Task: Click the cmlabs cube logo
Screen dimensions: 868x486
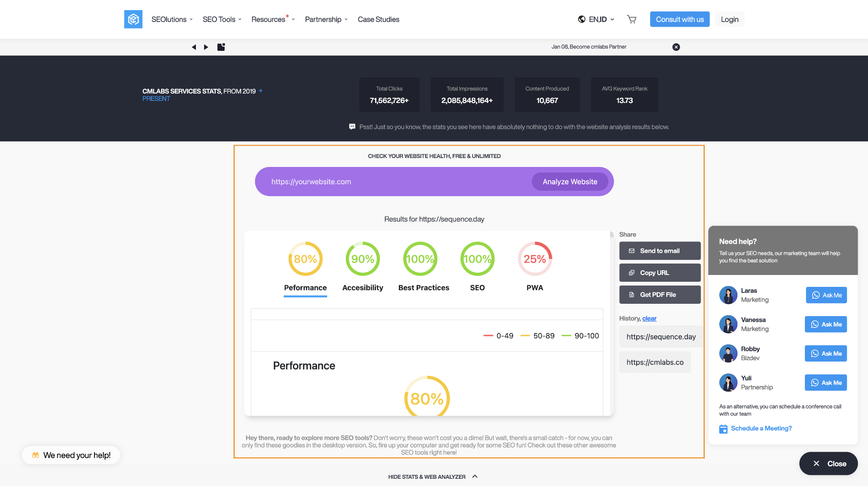Action: (x=133, y=19)
